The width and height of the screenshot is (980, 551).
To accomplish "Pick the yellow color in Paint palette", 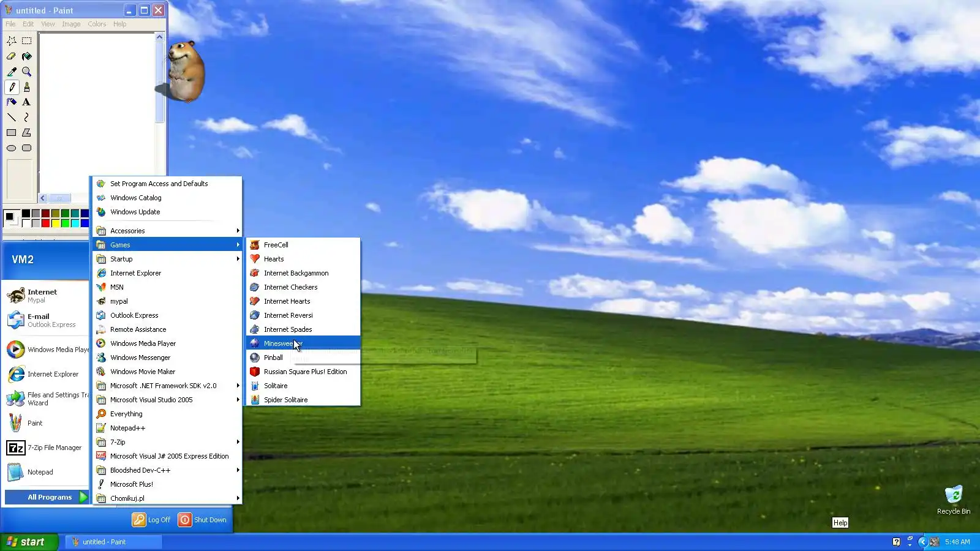I will coord(55,223).
